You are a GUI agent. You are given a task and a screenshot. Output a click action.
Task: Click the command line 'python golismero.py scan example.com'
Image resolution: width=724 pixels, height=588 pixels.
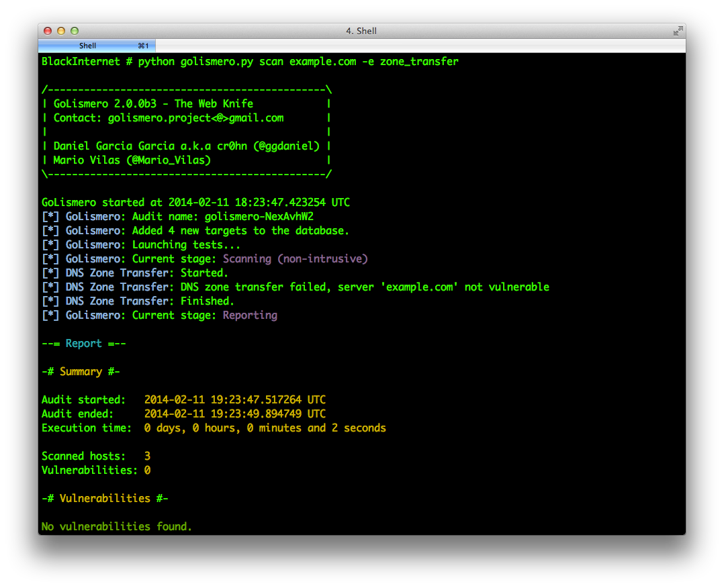click(x=247, y=62)
